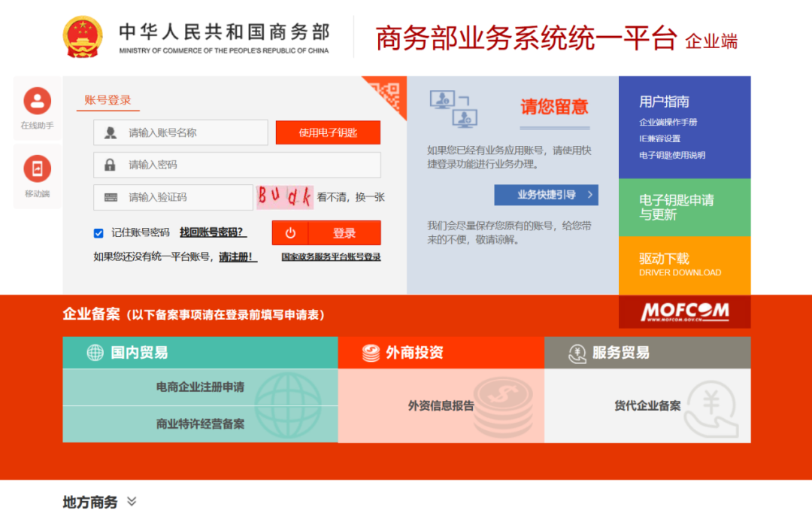This screenshot has width=812, height=513.
Task: Click the coins icon next to 外商投资
Action: (x=371, y=353)
